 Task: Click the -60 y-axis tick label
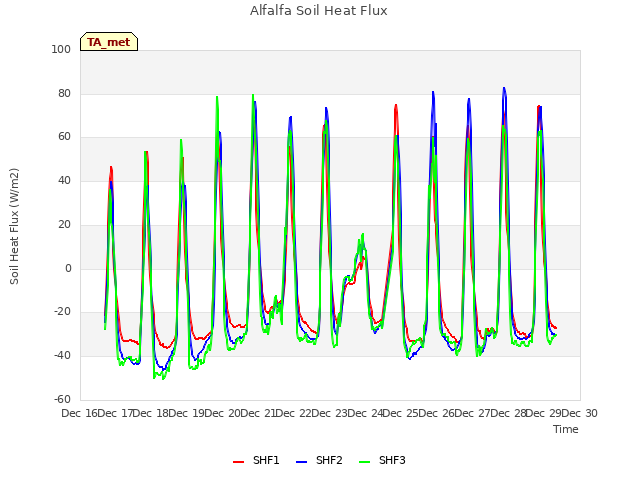(x=62, y=399)
